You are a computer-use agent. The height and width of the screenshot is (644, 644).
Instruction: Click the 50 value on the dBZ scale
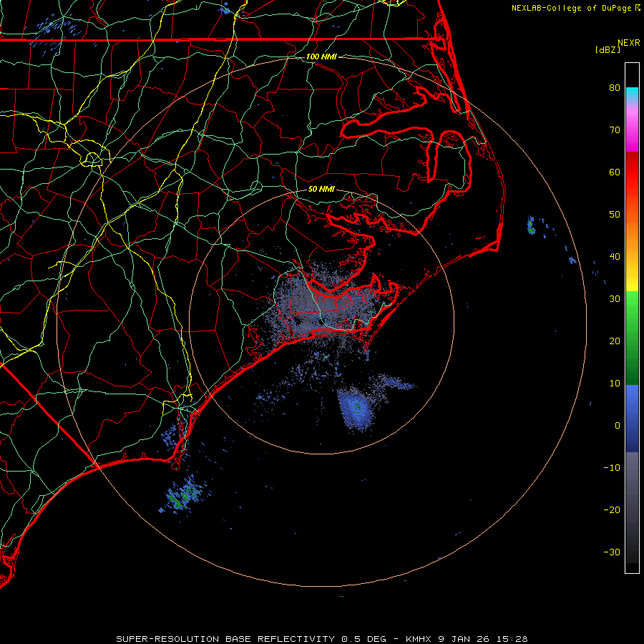[615, 215]
